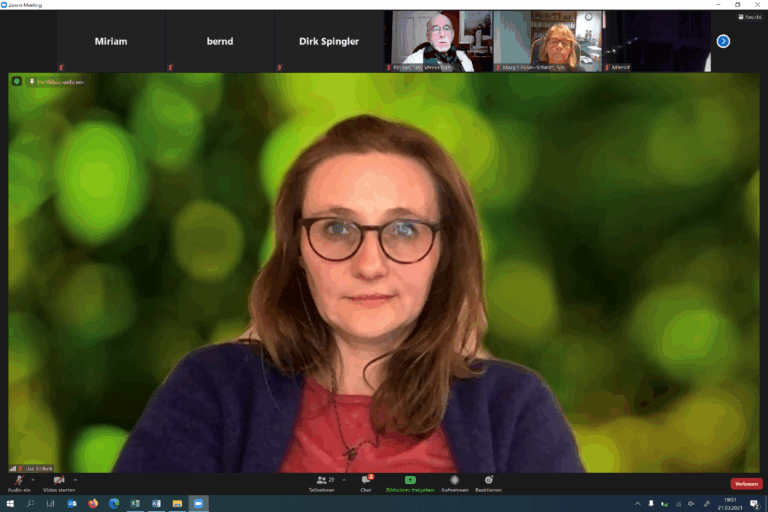Open Windows Start menu
The image size is (768, 512).
coord(9,504)
